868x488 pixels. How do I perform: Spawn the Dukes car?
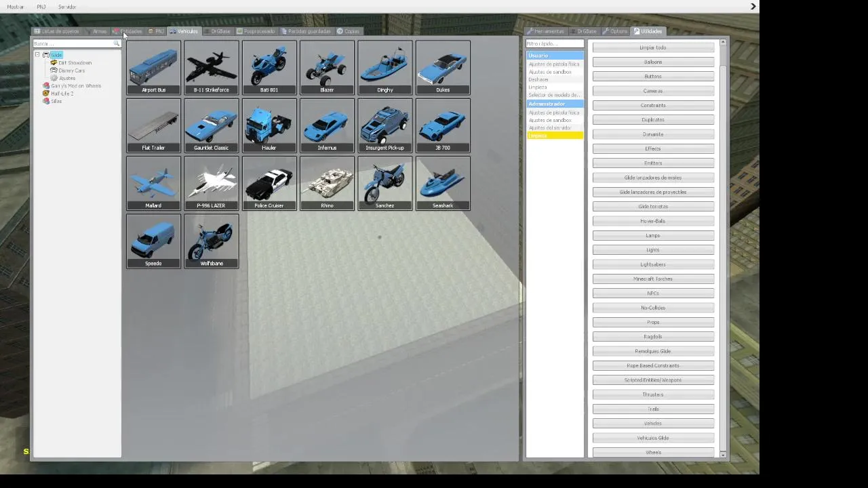coord(443,67)
